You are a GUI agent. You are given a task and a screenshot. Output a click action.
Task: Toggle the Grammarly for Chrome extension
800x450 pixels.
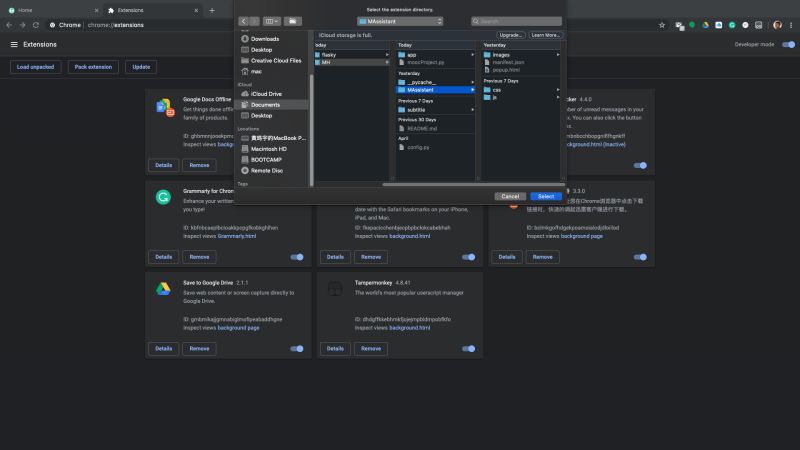(297, 257)
